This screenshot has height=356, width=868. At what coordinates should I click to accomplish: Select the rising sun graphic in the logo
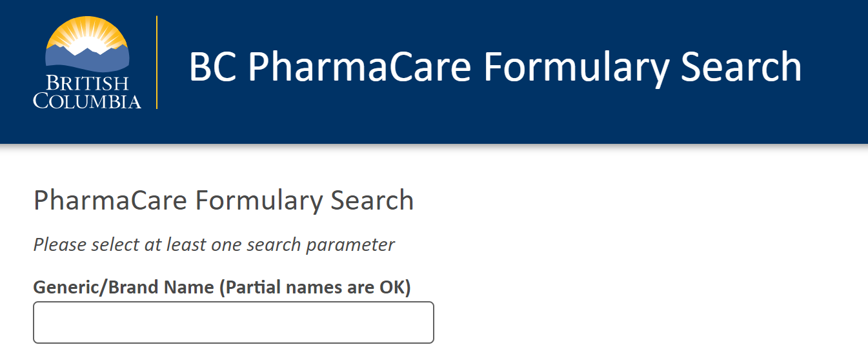click(x=87, y=35)
